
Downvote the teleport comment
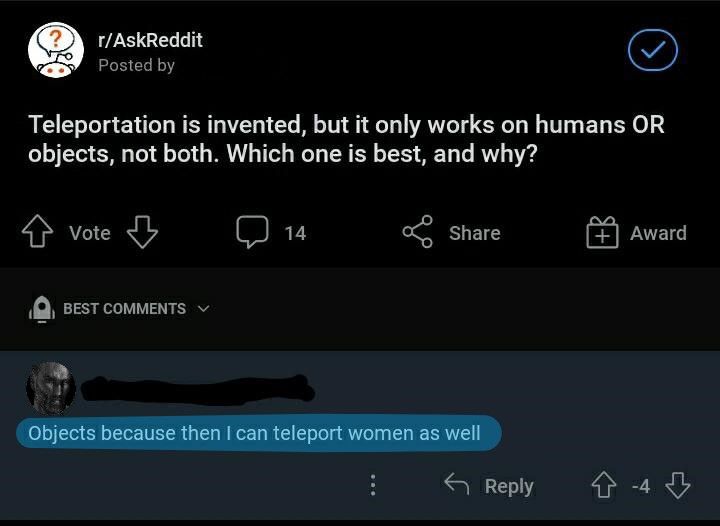pyautogui.click(x=678, y=486)
